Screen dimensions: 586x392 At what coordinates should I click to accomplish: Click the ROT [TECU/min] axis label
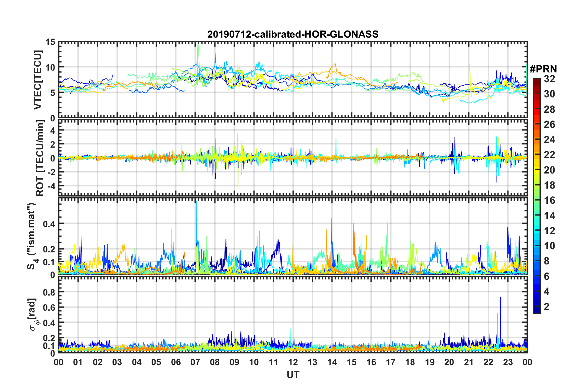pyautogui.click(x=40, y=158)
